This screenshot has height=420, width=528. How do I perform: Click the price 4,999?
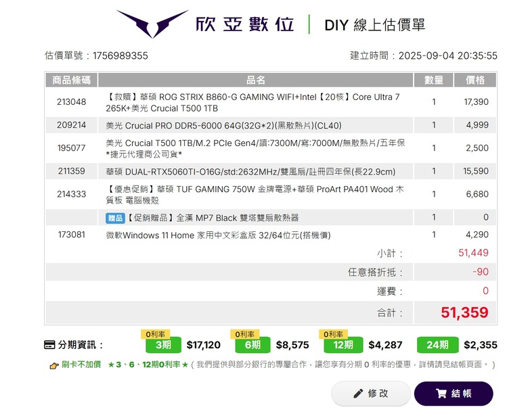[477, 125]
